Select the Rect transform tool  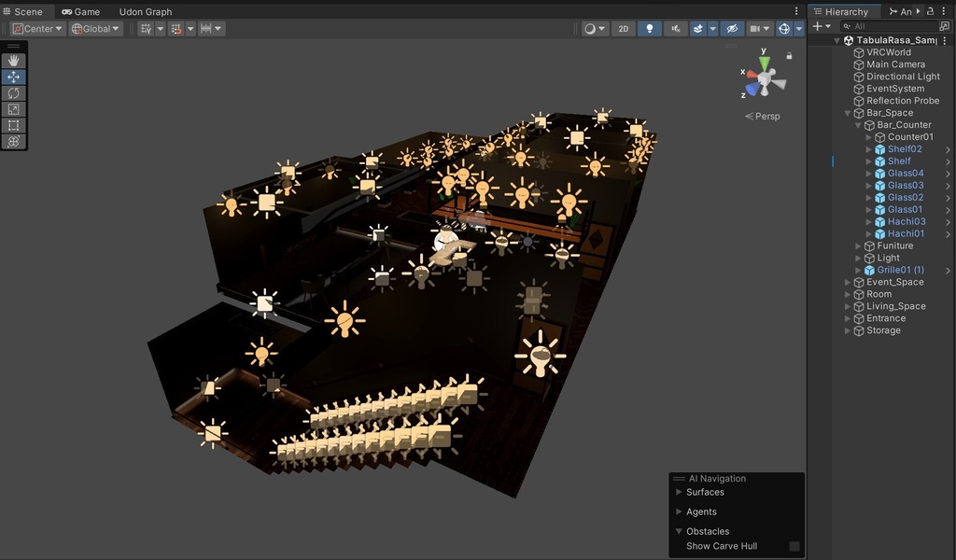click(x=13, y=125)
